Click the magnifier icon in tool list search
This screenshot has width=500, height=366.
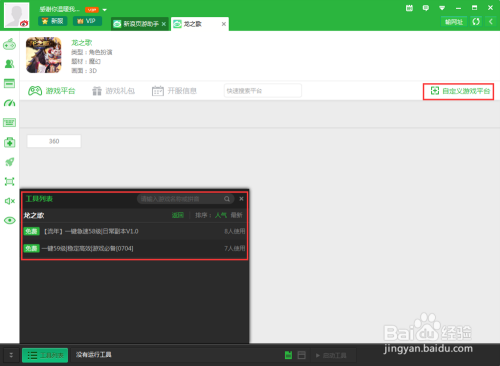click(227, 199)
